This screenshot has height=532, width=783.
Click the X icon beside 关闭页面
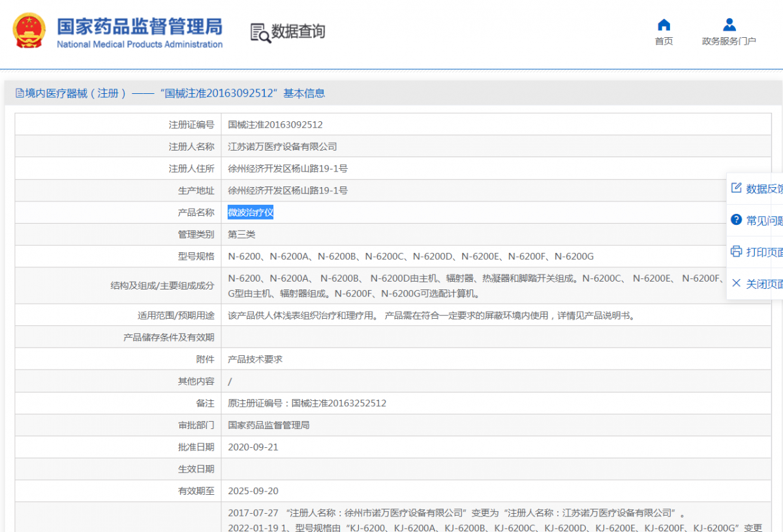pyautogui.click(x=735, y=283)
